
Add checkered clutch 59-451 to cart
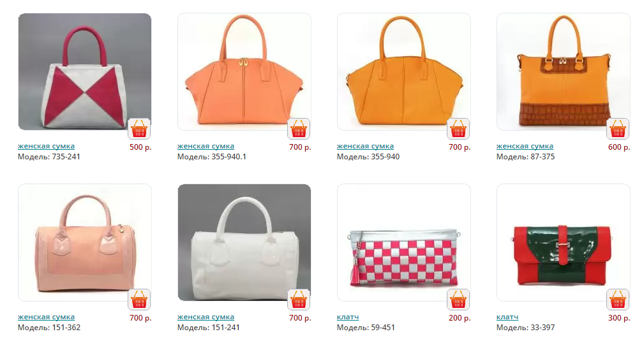click(x=458, y=300)
